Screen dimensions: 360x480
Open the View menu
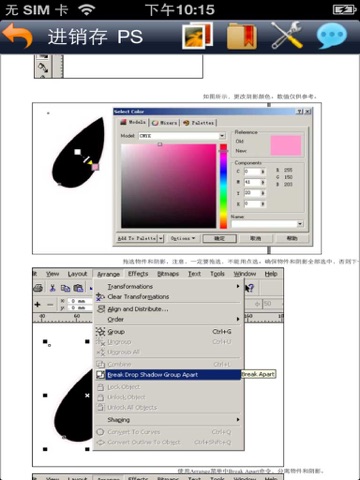coord(52,274)
